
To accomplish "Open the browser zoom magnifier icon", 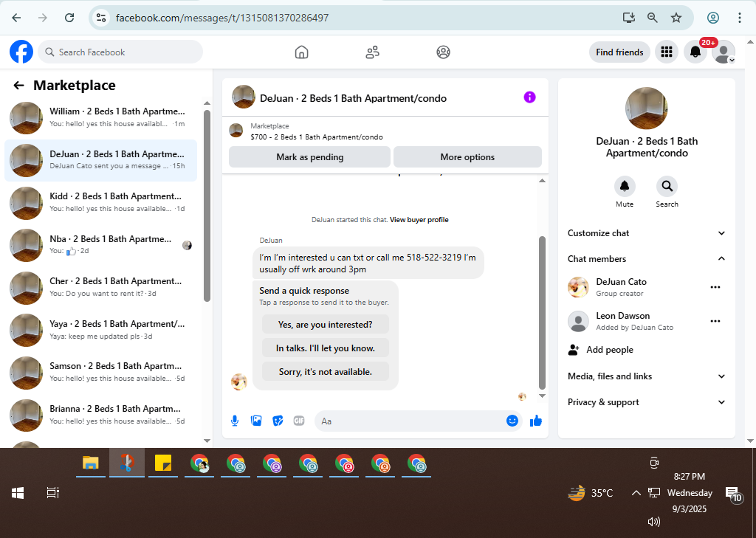I will click(652, 18).
